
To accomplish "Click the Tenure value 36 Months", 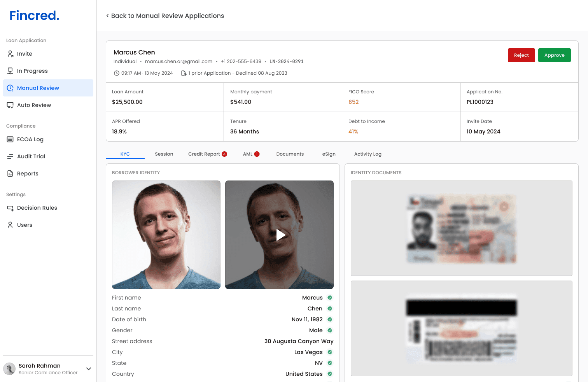I will pos(245,131).
